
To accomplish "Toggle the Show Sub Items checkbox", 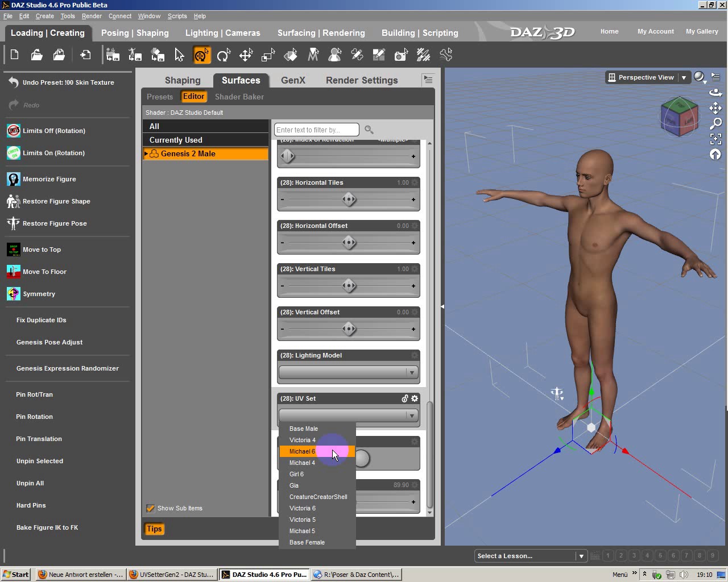I will 151,508.
